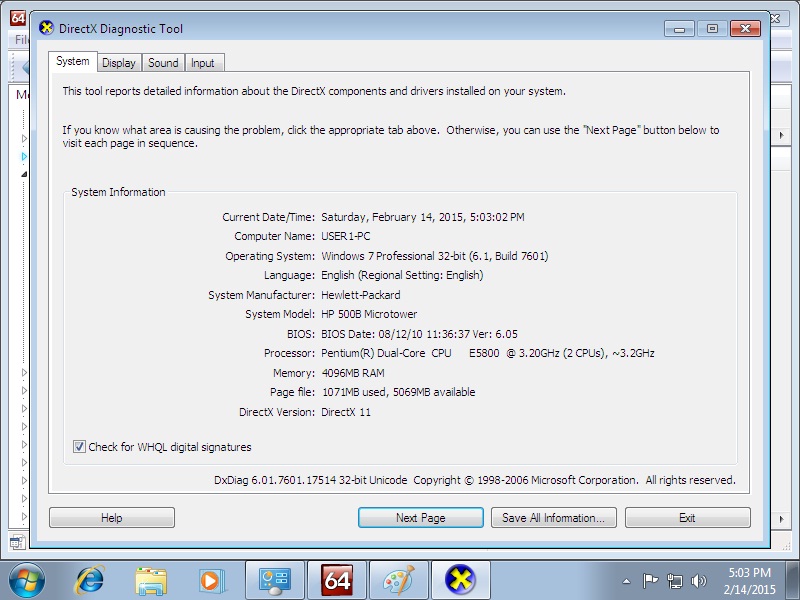Open the Action Center flag icon

click(650, 580)
